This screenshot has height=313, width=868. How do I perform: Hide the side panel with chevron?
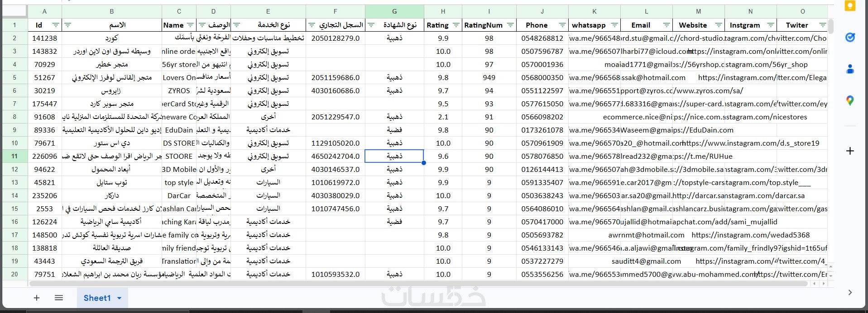pos(850,293)
